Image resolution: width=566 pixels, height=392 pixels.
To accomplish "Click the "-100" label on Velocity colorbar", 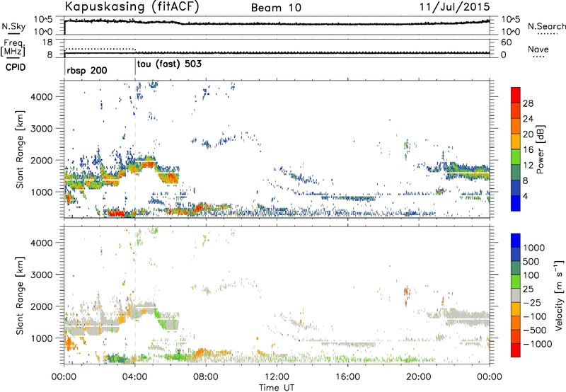I will 535,316.
